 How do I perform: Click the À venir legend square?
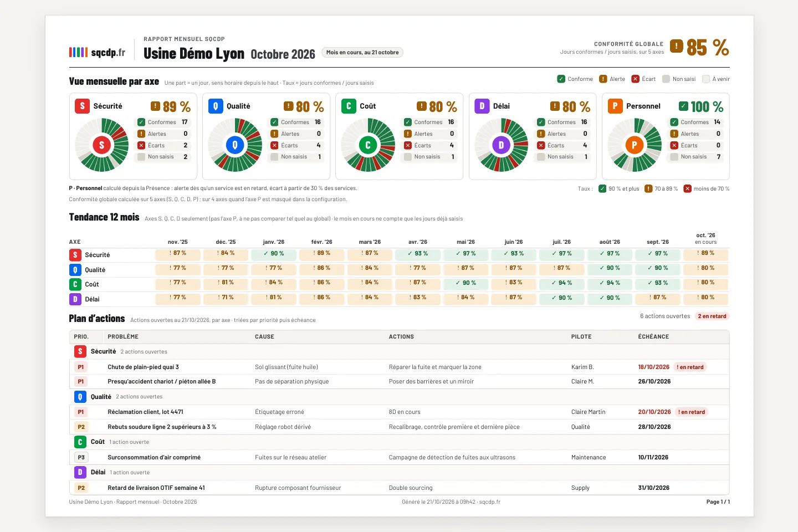(706, 79)
